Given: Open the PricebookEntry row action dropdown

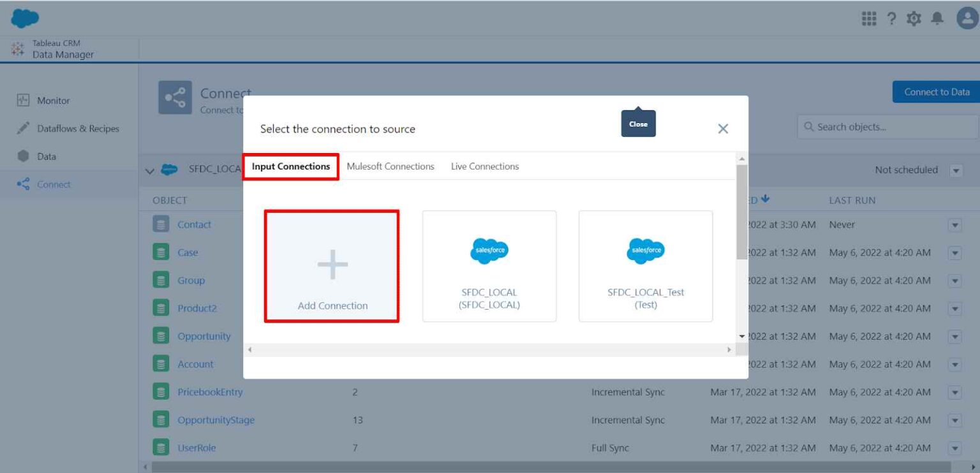Looking at the screenshot, I should [x=955, y=392].
